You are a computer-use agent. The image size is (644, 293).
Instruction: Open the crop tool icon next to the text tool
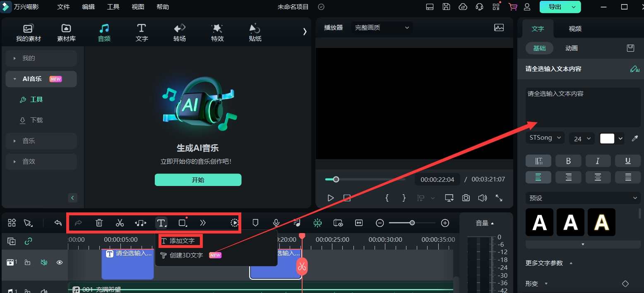coord(182,223)
